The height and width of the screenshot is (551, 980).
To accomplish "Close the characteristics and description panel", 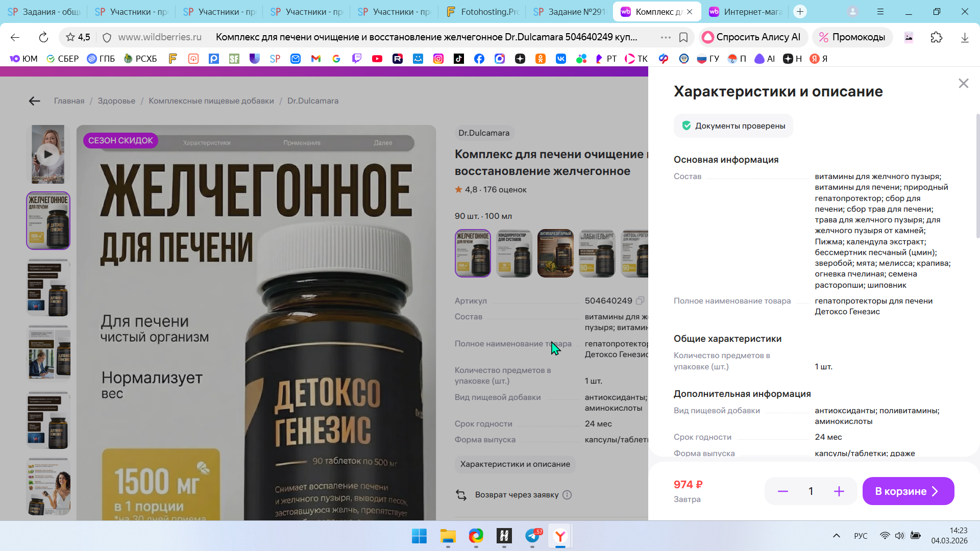I will pyautogui.click(x=963, y=83).
